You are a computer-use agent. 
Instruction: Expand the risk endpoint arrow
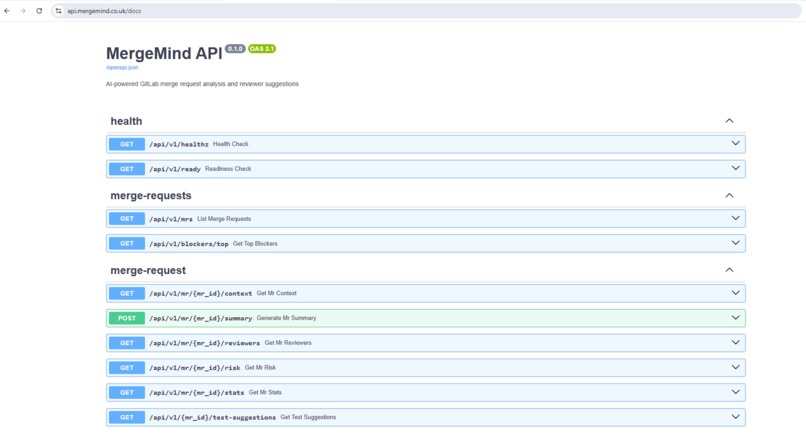coord(736,367)
